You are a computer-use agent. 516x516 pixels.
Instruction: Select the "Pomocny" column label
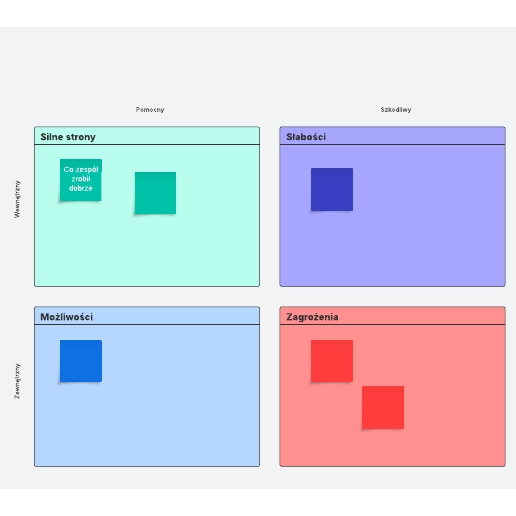(150, 110)
